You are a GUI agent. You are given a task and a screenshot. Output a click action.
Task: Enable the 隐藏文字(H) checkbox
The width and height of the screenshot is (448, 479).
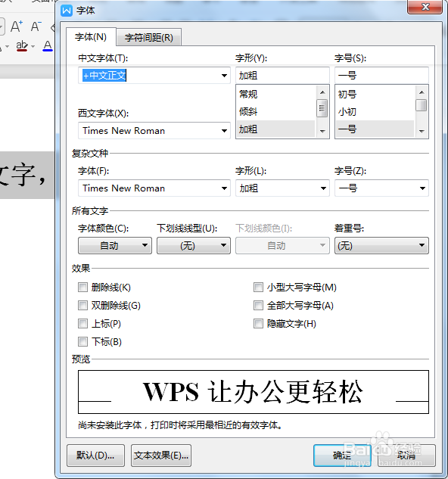[x=258, y=324]
